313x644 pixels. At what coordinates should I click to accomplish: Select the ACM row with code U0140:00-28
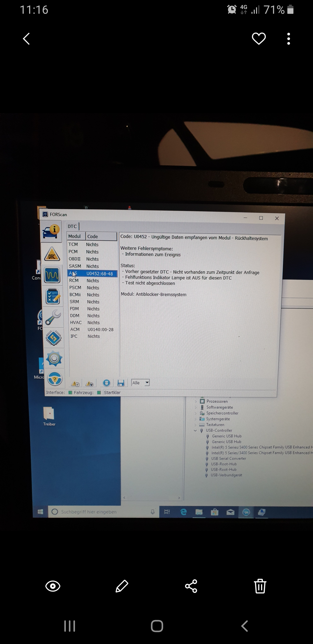point(92,329)
